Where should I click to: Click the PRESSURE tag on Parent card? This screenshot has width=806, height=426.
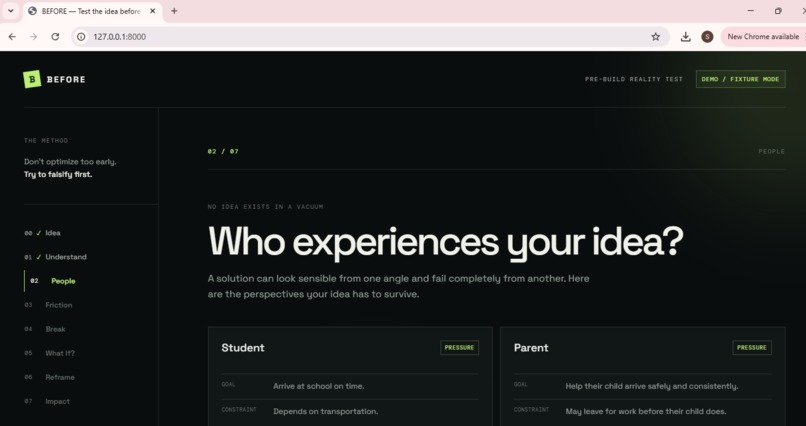click(752, 347)
